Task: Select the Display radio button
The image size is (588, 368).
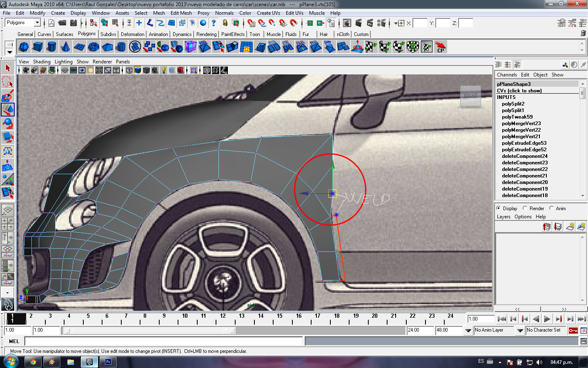Action: tap(498, 208)
